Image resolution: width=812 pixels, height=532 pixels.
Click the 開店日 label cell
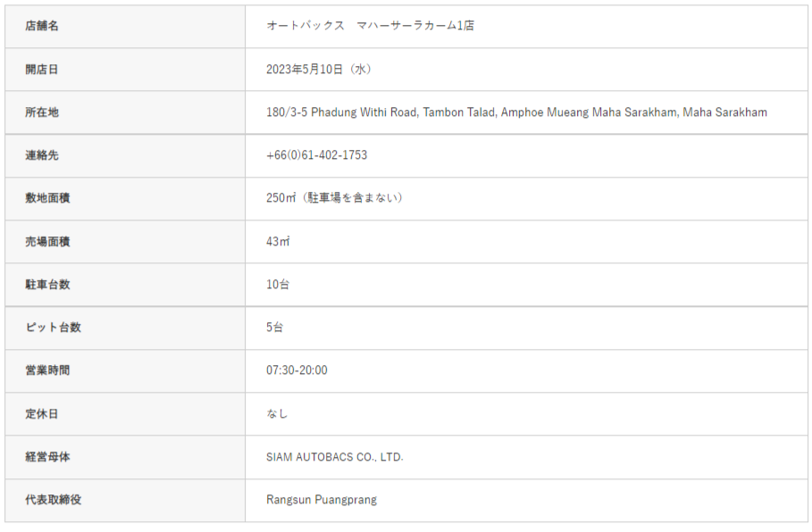[x=42, y=69]
